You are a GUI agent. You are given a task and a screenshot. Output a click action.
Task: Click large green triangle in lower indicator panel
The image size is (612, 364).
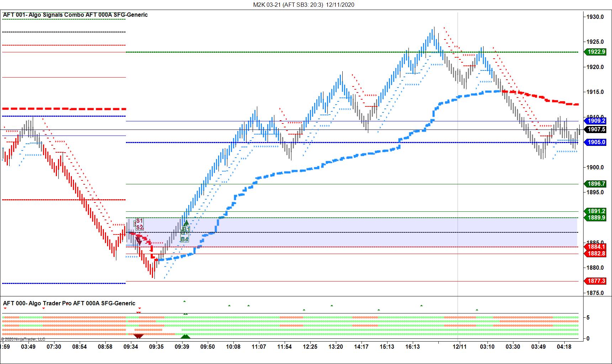click(x=185, y=337)
